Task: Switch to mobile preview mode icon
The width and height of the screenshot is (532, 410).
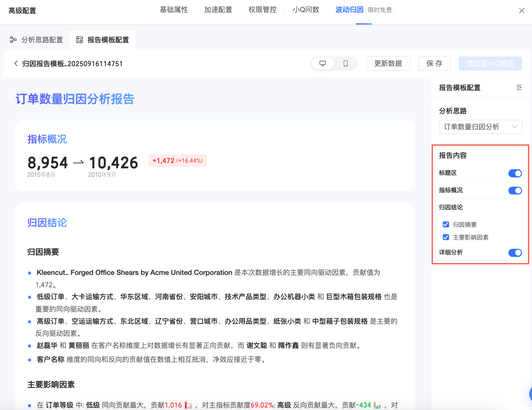Action: point(345,64)
